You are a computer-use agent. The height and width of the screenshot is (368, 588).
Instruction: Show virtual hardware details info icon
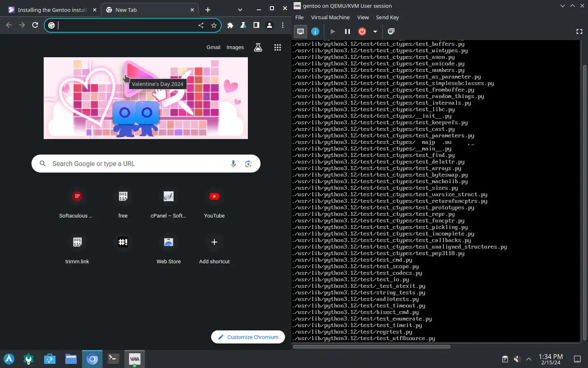click(315, 31)
